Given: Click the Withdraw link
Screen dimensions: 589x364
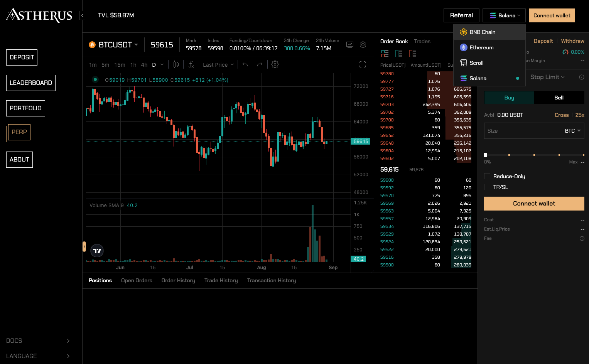Looking at the screenshot, I should coord(572,41).
